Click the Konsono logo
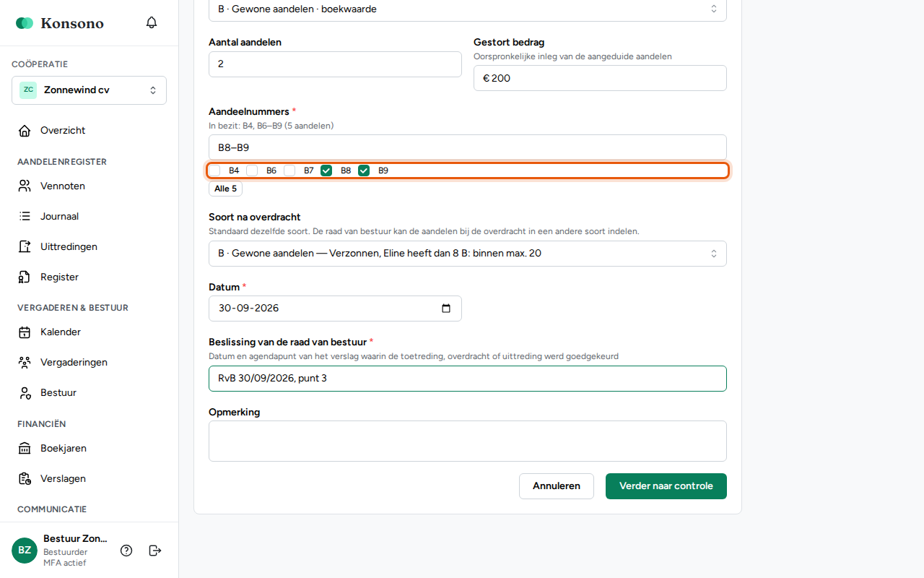Screen dimensions: 924x578 (x=60, y=23)
